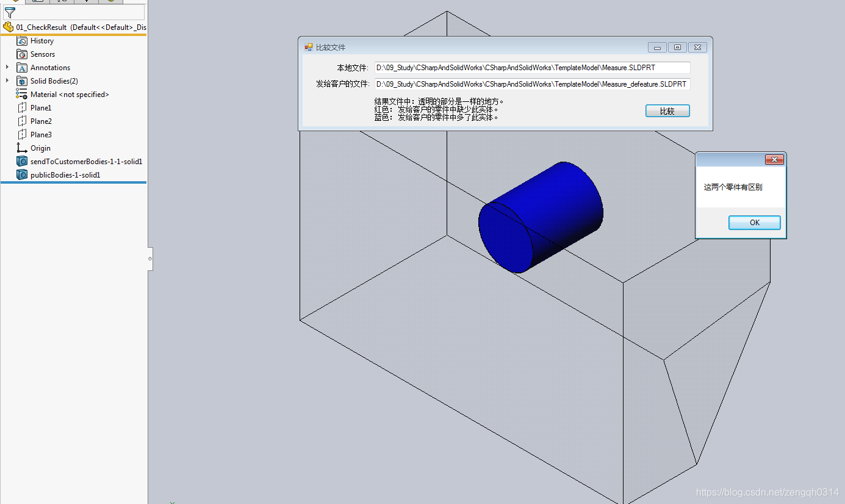Image resolution: width=845 pixels, height=504 pixels.
Task: Select sendToCustomerBodies-1-1-solid1 body feature
Action: tap(79, 162)
